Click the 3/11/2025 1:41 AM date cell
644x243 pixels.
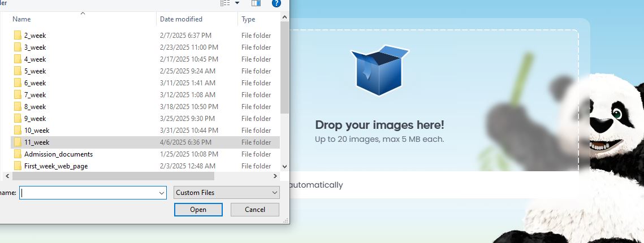pyautogui.click(x=187, y=83)
